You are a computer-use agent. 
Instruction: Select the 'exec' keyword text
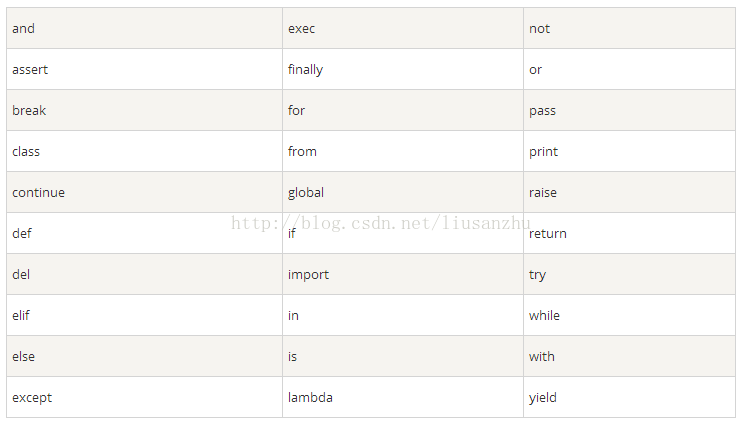point(301,29)
